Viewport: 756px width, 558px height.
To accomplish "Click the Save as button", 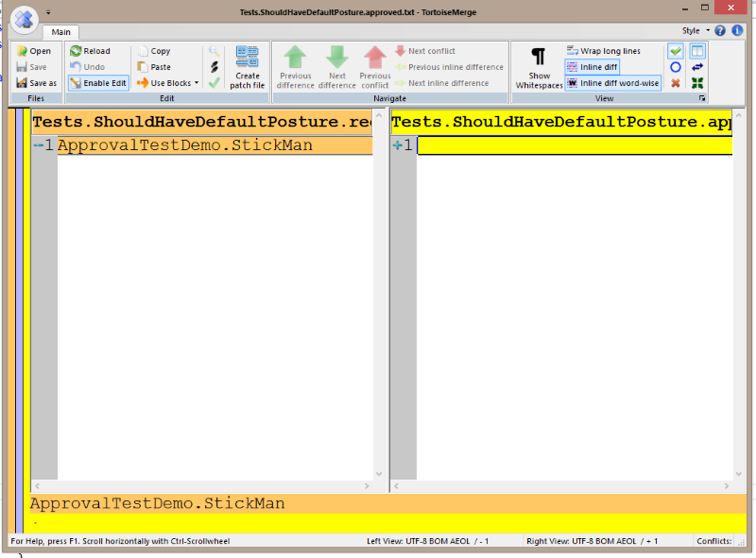I will coord(37,83).
